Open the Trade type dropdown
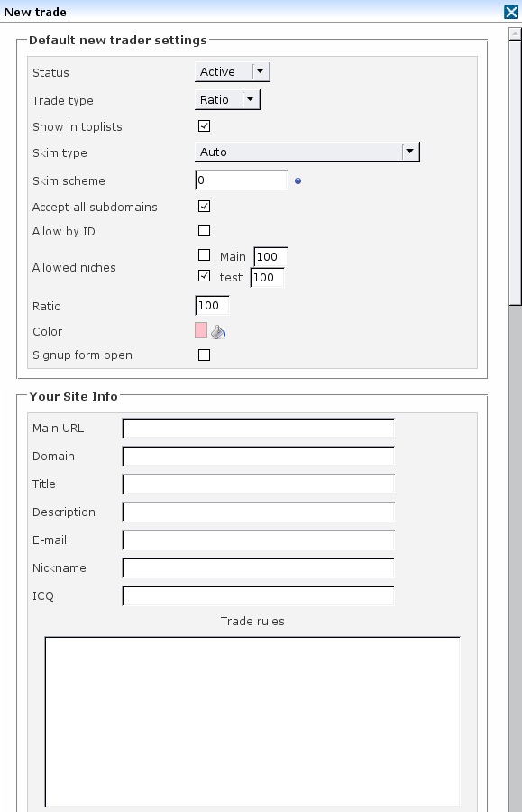 tap(227, 99)
